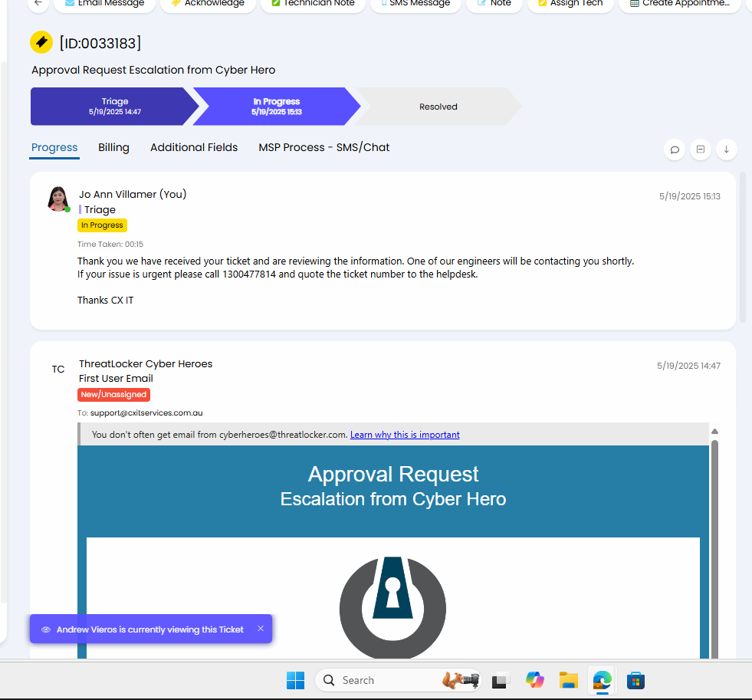Open File Explorer from the taskbar
752x700 pixels.
click(x=568, y=680)
